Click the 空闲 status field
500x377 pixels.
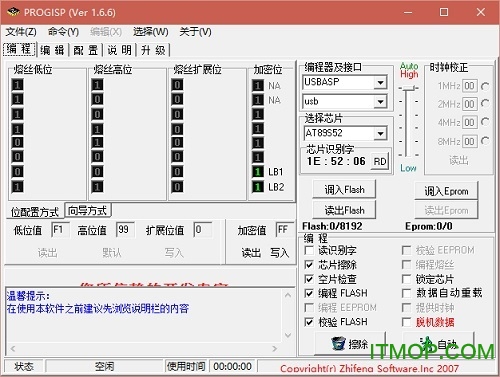(104, 366)
